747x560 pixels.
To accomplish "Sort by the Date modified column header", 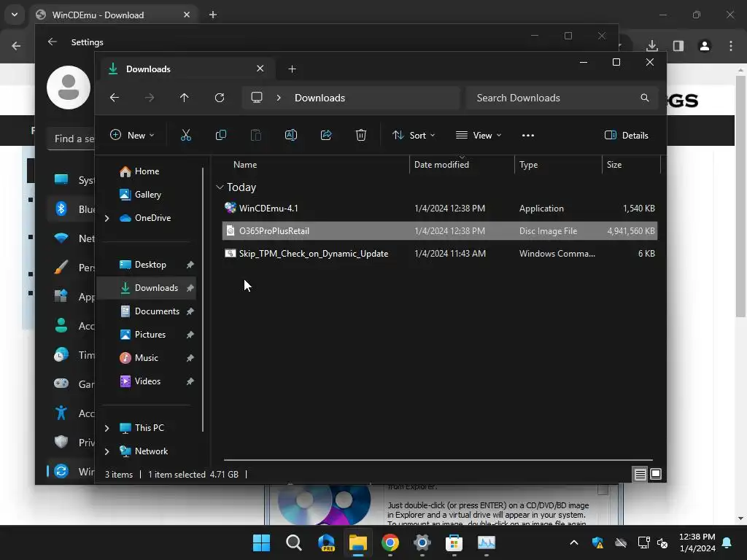I will pyautogui.click(x=462, y=165).
